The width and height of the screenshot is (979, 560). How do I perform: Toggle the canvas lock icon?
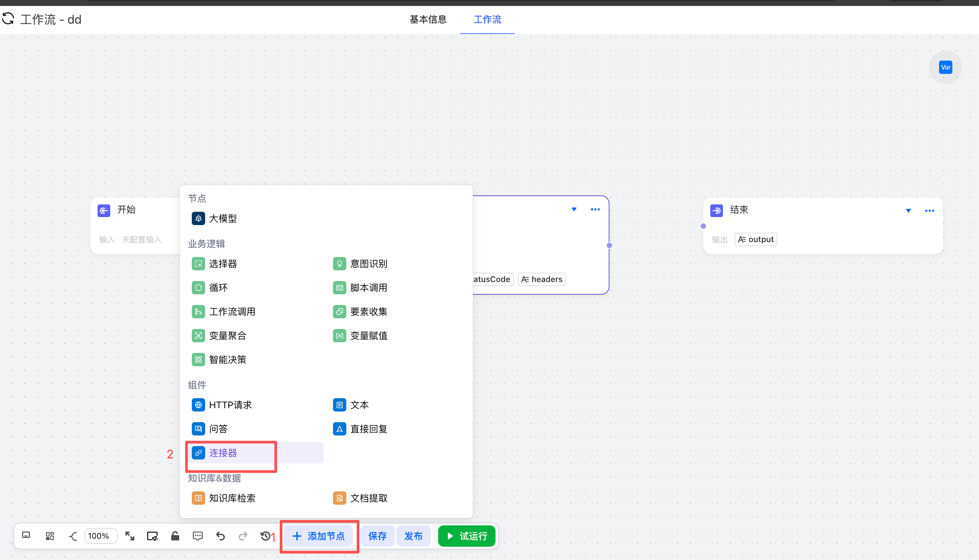point(175,536)
